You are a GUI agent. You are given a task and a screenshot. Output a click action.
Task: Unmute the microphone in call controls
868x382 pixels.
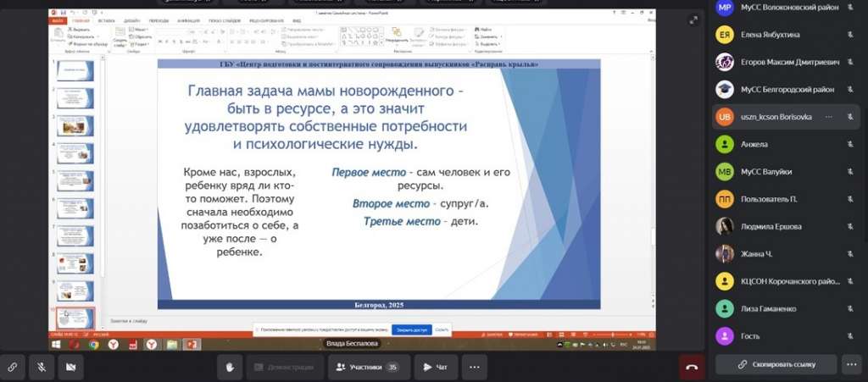42,367
